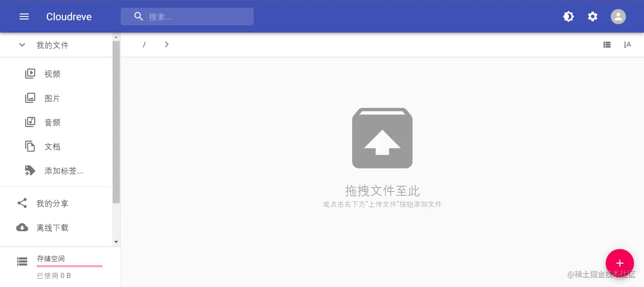Click the 存储空间 usage bar

tap(70, 266)
